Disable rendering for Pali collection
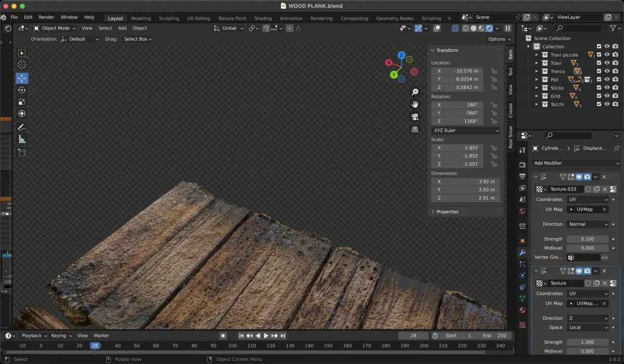Viewport: 624px width, 364px height. click(615, 80)
